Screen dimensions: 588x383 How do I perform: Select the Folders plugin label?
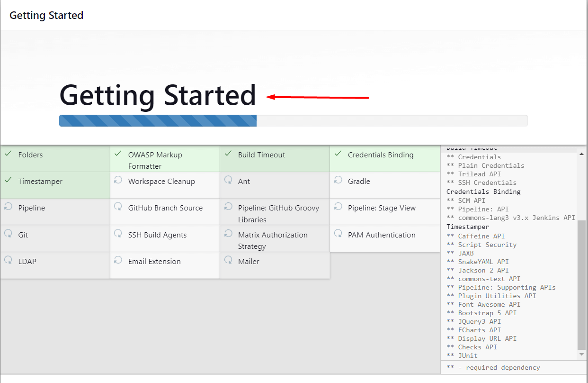(x=30, y=155)
